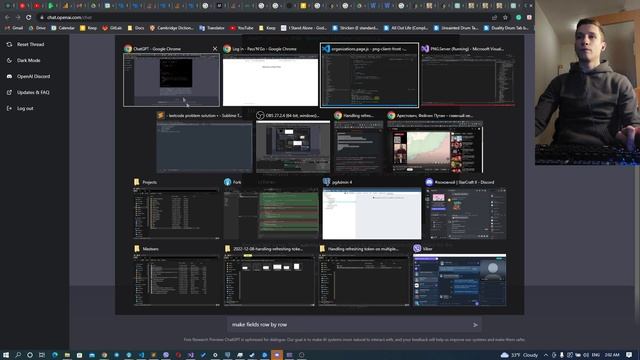Reload the page in Chrome
Image resolution: width=640 pixels, height=360 pixels.
(29, 18)
